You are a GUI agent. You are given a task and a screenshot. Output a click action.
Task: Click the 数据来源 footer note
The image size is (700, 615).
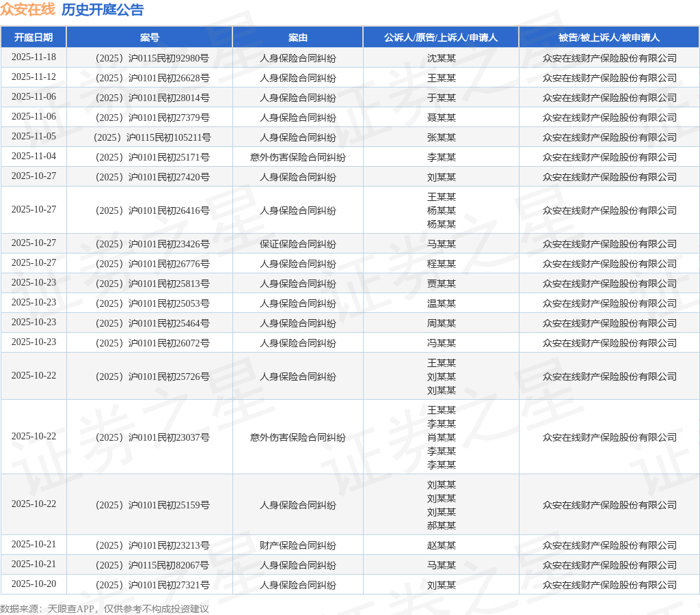coord(105,609)
